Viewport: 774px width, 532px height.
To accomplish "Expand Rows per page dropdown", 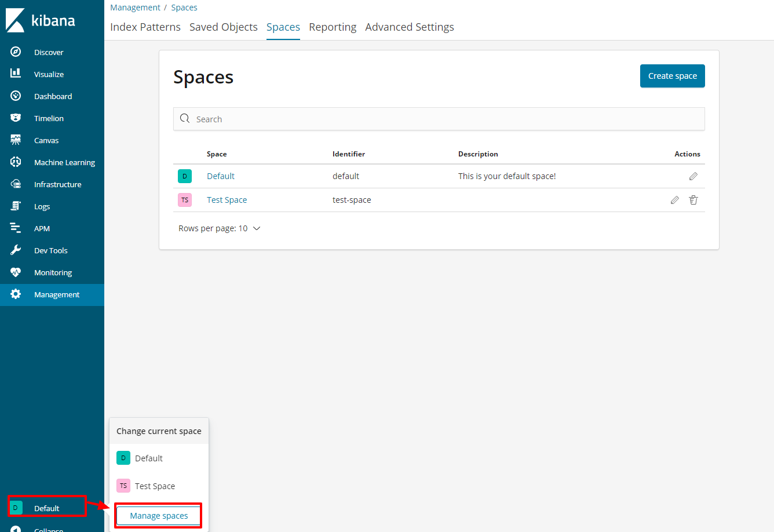I will [x=220, y=228].
